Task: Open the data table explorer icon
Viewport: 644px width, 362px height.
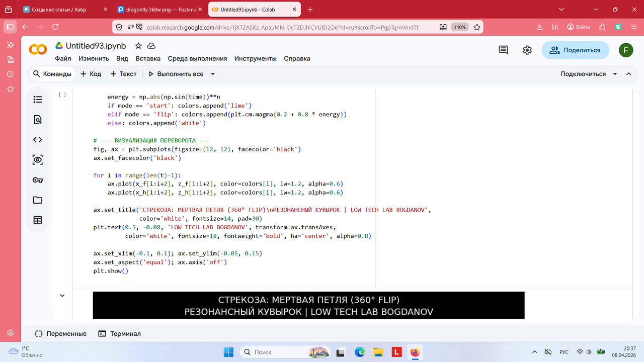Action: tap(38, 220)
